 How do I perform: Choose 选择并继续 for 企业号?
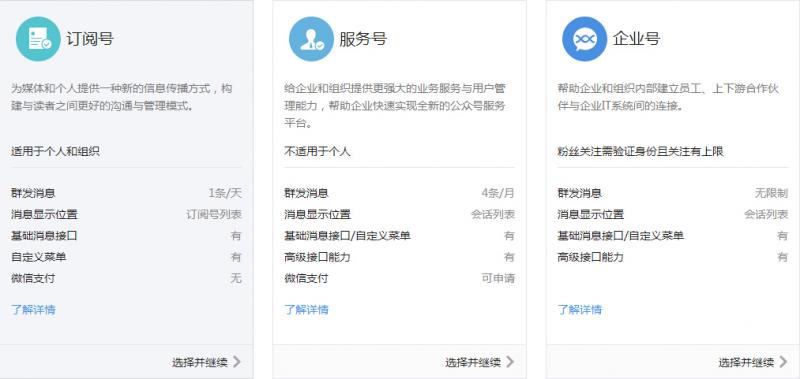(x=746, y=363)
